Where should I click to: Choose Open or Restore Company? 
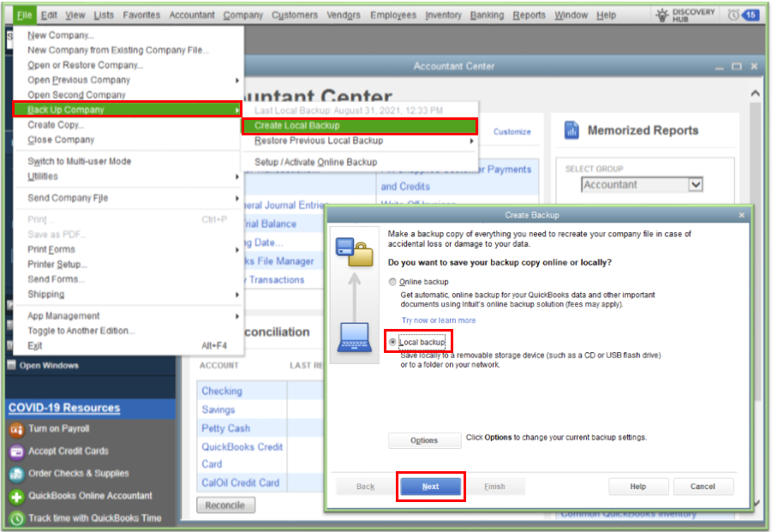(x=85, y=65)
